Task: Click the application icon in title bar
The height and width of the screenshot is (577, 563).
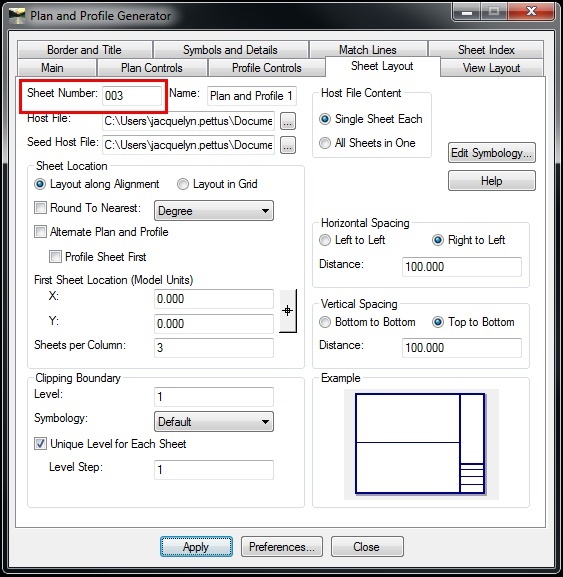Action: [17, 15]
